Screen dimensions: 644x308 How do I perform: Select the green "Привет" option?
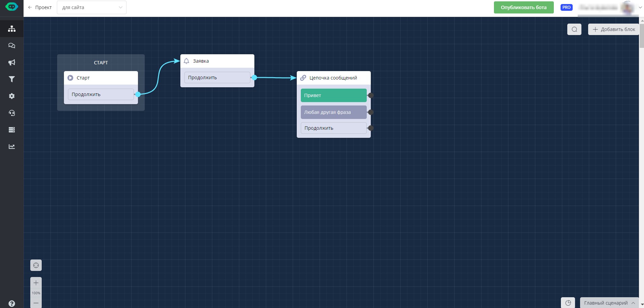coord(333,95)
